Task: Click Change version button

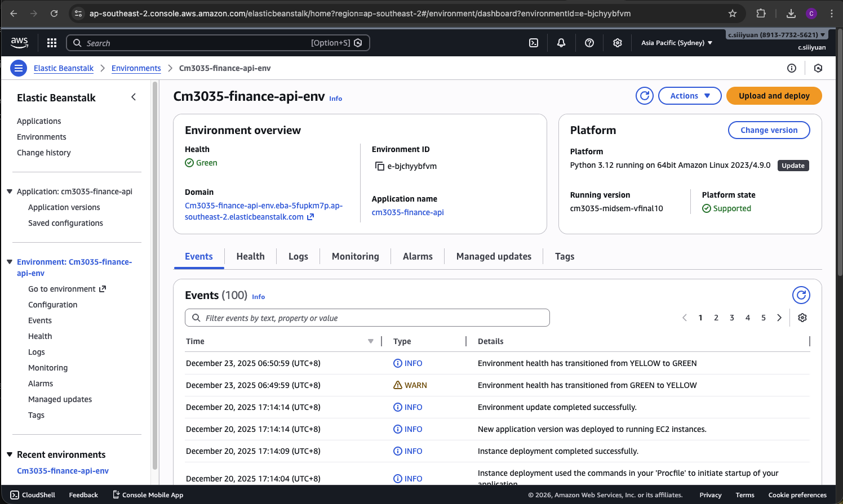Action: coord(769,130)
